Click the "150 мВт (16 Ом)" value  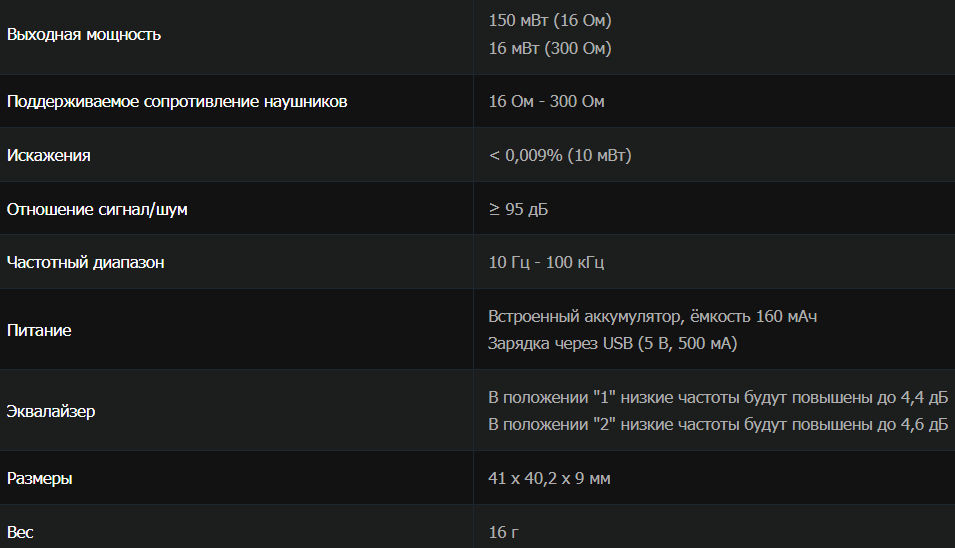pyautogui.click(x=549, y=20)
